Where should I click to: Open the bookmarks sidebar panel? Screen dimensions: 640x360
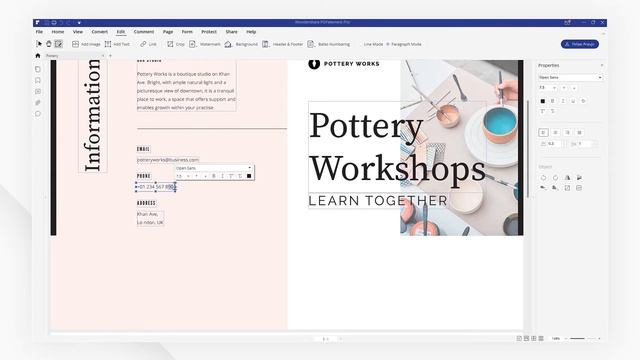click(x=38, y=80)
